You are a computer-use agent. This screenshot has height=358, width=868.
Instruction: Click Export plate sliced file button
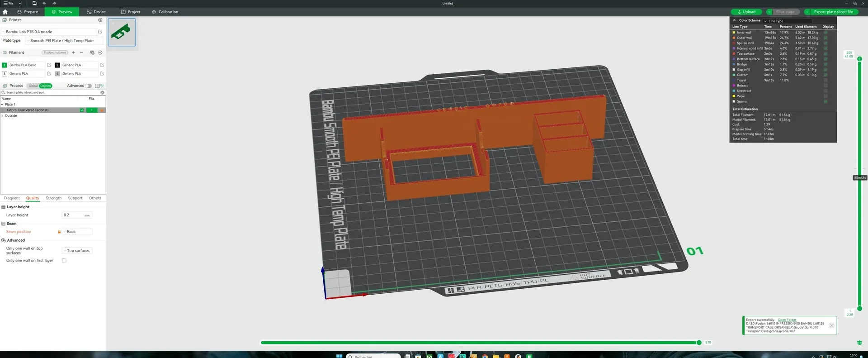pyautogui.click(x=833, y=12)
